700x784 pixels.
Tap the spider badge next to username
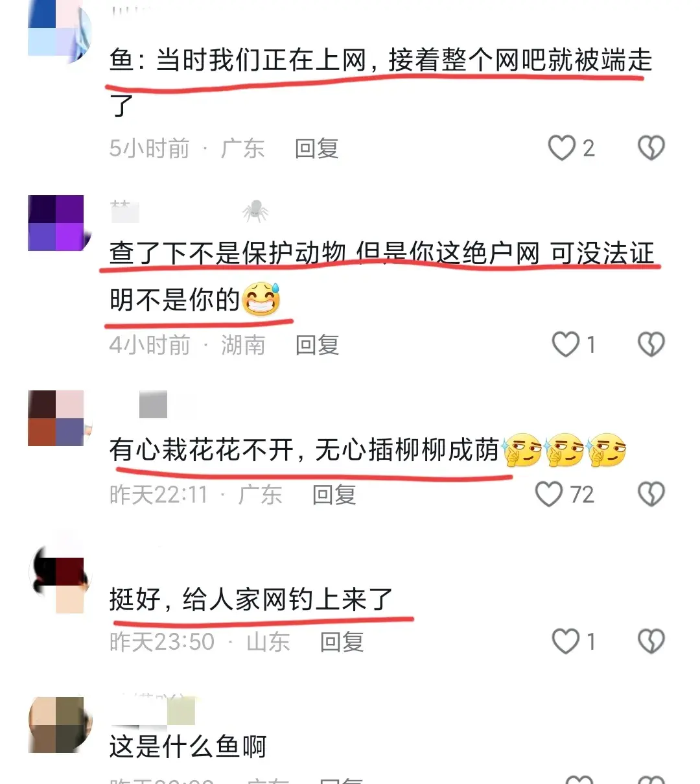pos(255,211)
